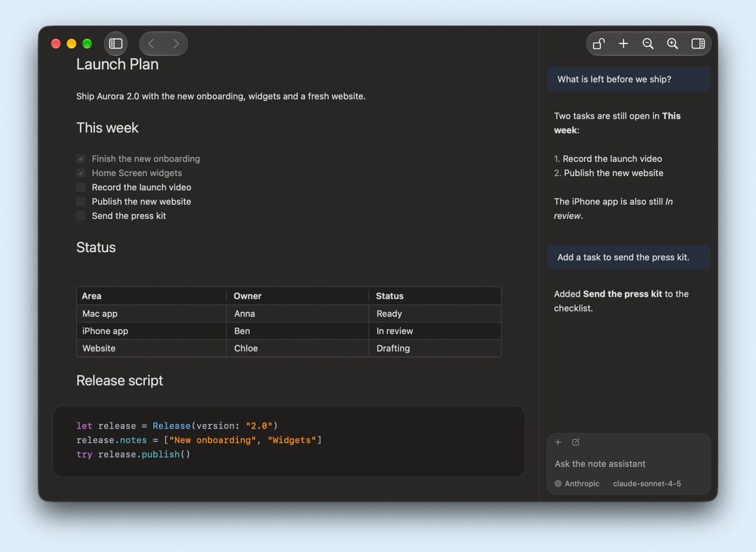Check 'Record the launch video' checkbox
Image resolution: width=756 pixels, height=552 pixels.
tap(81, 187)
